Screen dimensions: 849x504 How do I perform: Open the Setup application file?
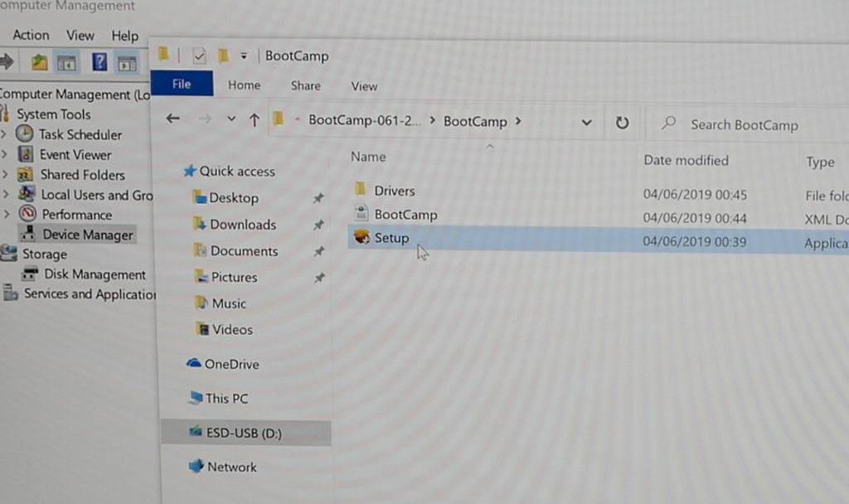click(x=391, y=238)
